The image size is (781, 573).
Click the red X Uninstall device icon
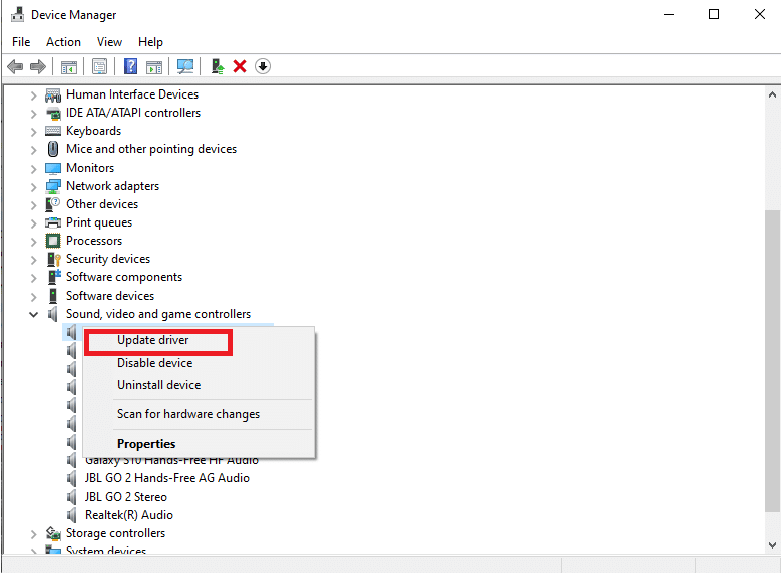click(x=240, y=66)
